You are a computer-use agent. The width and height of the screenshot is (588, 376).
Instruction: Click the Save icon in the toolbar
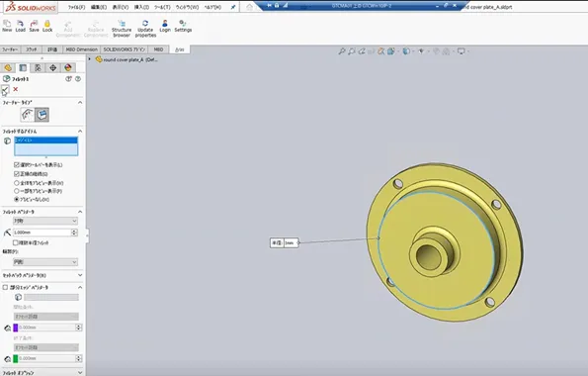point(34,26)
